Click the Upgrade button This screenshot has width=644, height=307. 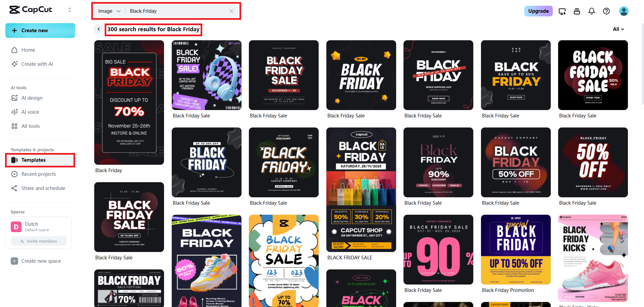click(x=538, y=11)
